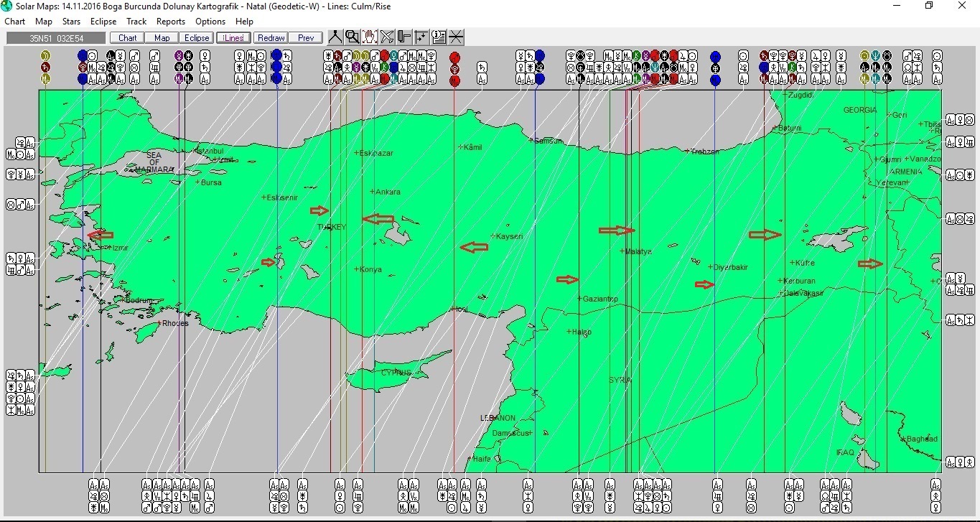The width and height of the screenshot is (980, 522).
Task: Open the Stars menu
Action: point(71,22)
